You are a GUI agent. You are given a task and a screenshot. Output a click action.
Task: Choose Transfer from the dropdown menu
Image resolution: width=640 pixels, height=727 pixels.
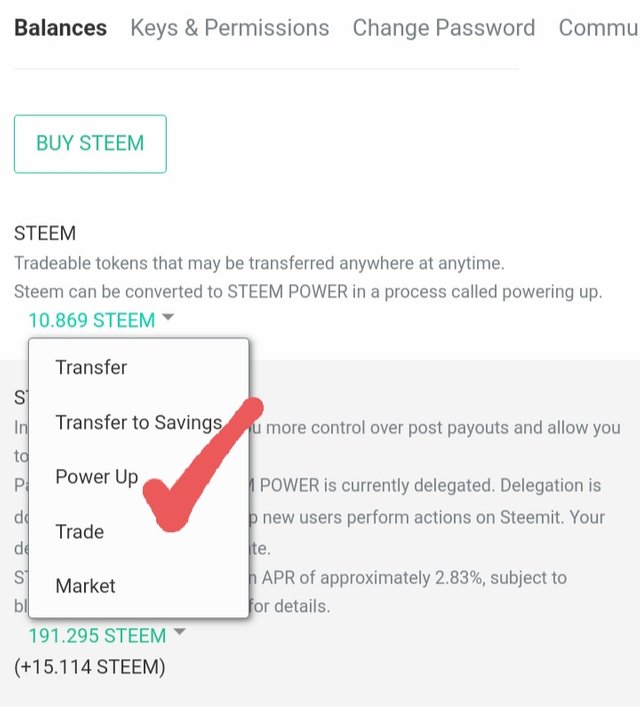(91, 367)
